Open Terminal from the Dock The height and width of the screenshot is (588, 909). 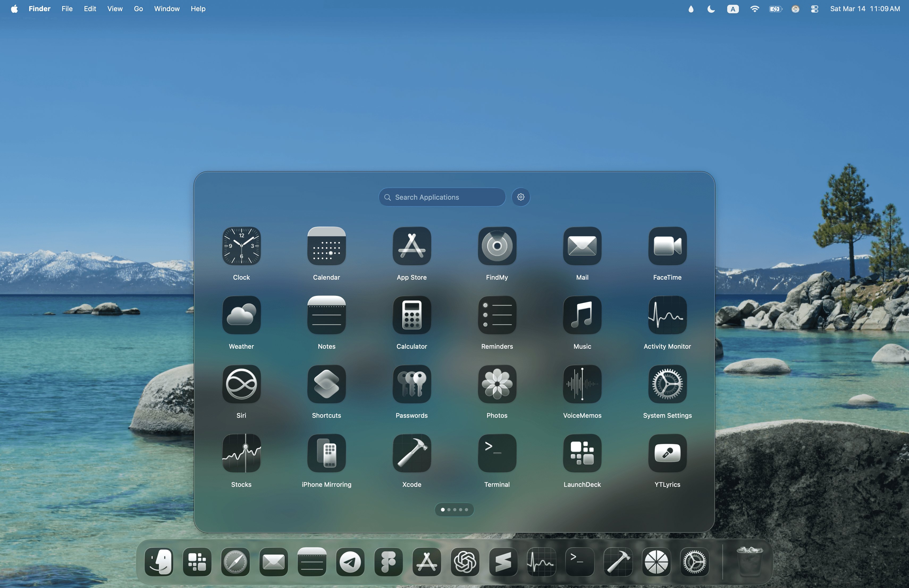point(580,562)
